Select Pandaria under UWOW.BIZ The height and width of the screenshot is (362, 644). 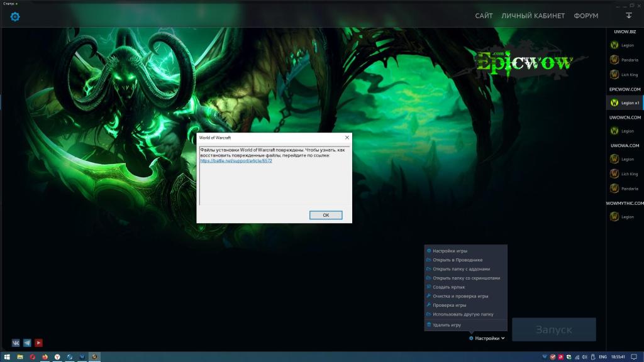[x=625, y=60]
